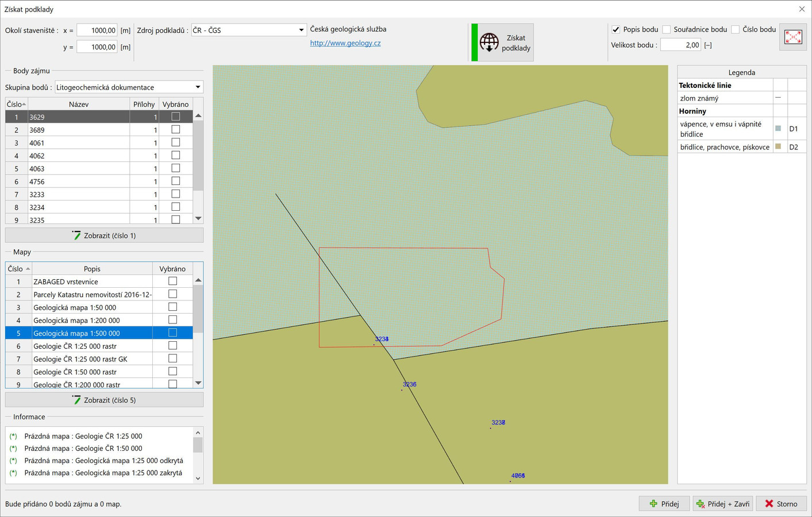Check the Vybráno box for point 3629

[175, 117]
